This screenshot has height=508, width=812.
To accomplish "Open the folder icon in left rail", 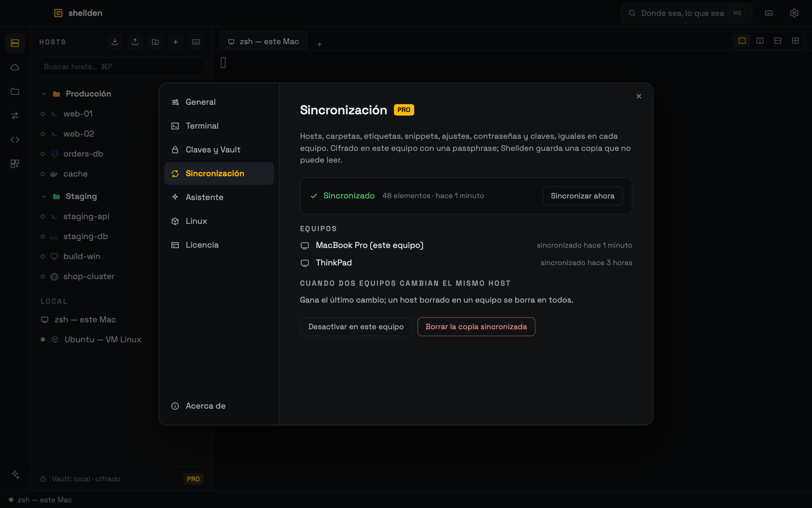I will (15, 91).
